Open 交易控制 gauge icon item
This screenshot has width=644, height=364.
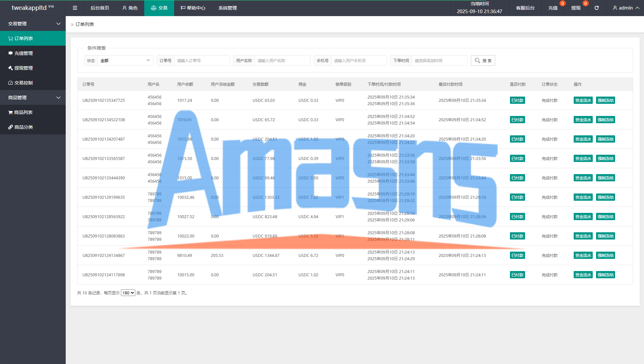20,83
